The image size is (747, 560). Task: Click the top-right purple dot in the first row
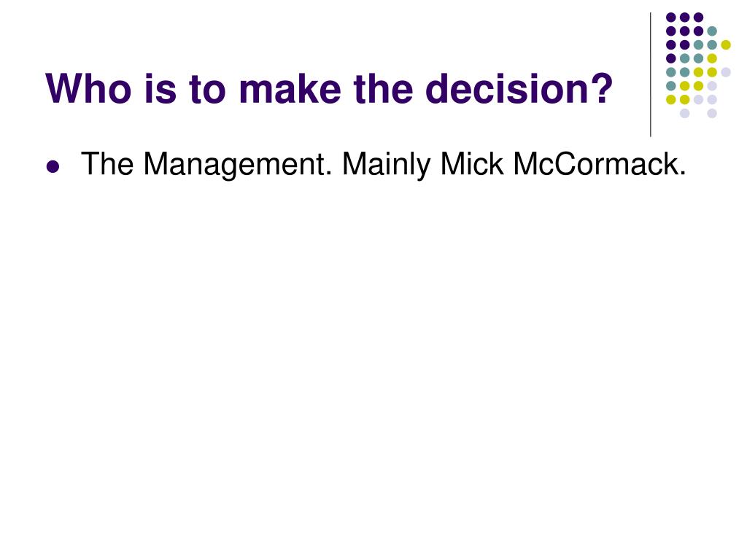click(x=698, y=17)
